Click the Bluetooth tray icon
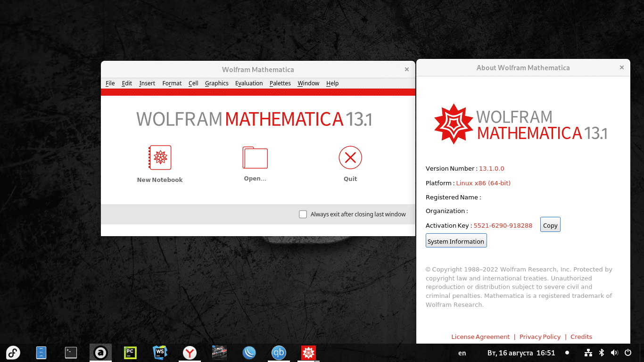This screenshot has width=644, height=362. click(x=602, y=353)
